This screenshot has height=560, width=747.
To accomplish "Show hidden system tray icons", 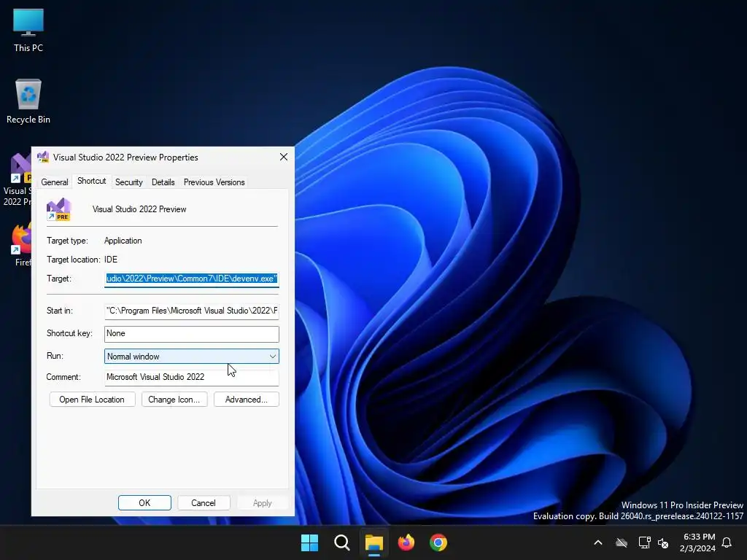I will tap(598, 542).
